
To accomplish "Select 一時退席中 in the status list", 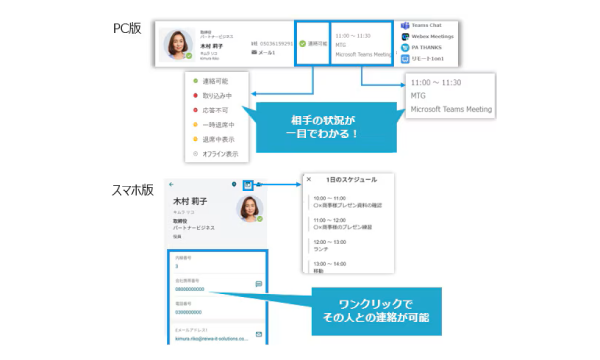I will tap(217, 125).
